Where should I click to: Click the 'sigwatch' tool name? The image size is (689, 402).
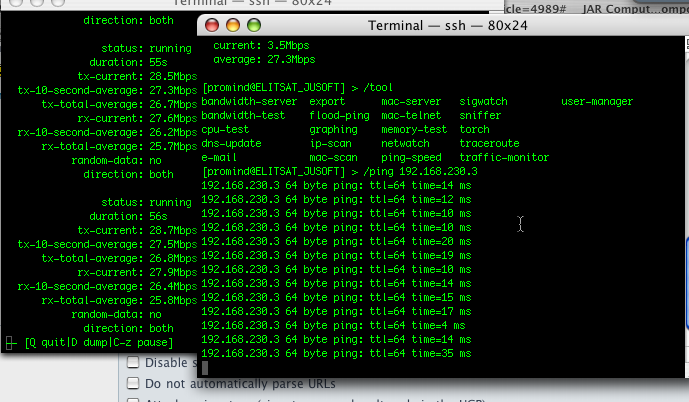point(483,101)
